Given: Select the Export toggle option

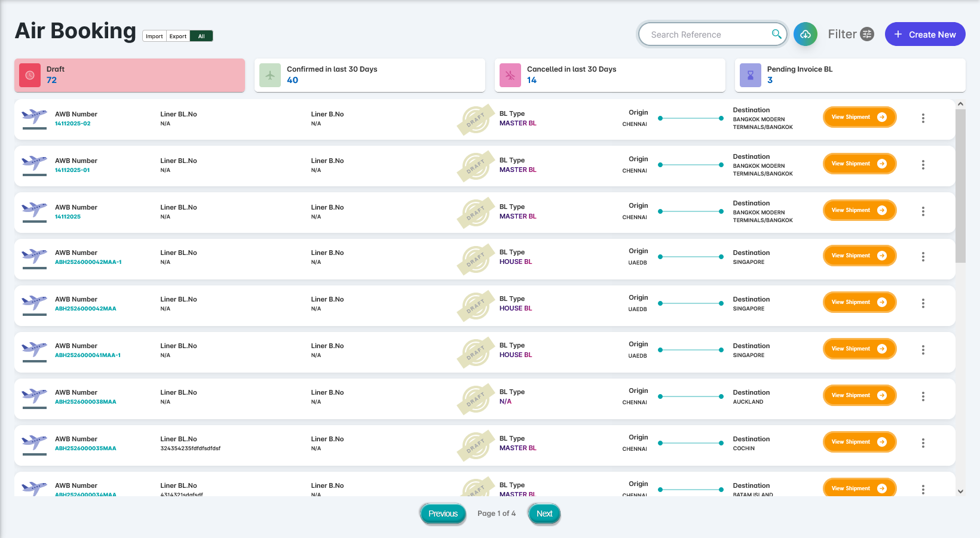Looking at the screenshot, I should pyautogui.click(x=178, y=36).
